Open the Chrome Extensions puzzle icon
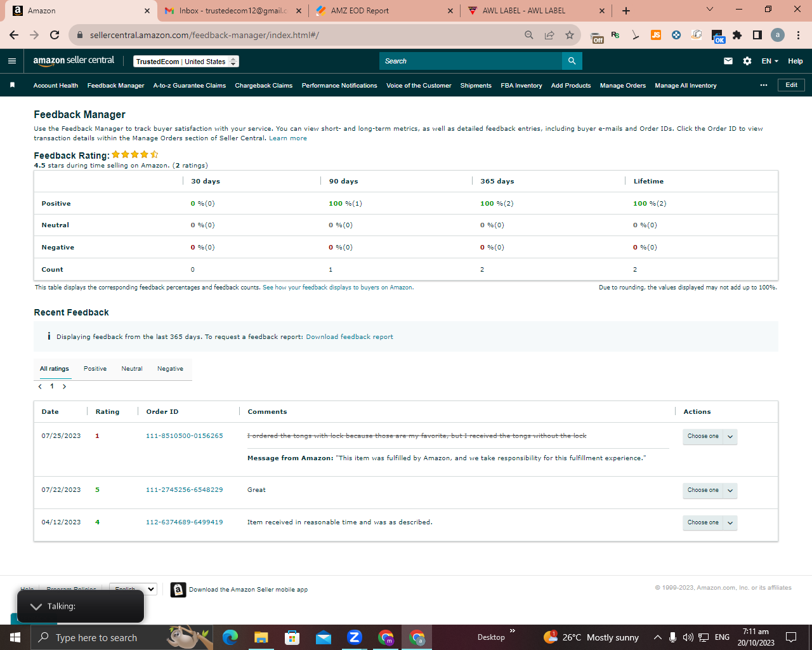Image resolution: width=812 pixels, height=650 pixels. (x=737, y=35)
